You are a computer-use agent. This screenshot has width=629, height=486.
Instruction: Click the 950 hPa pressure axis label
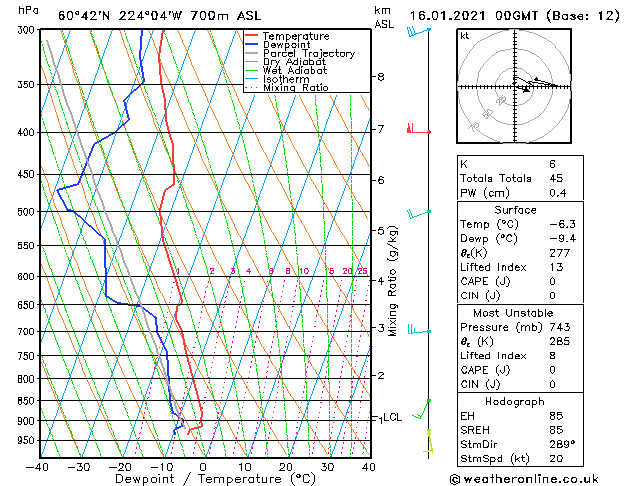coord(28,441)
